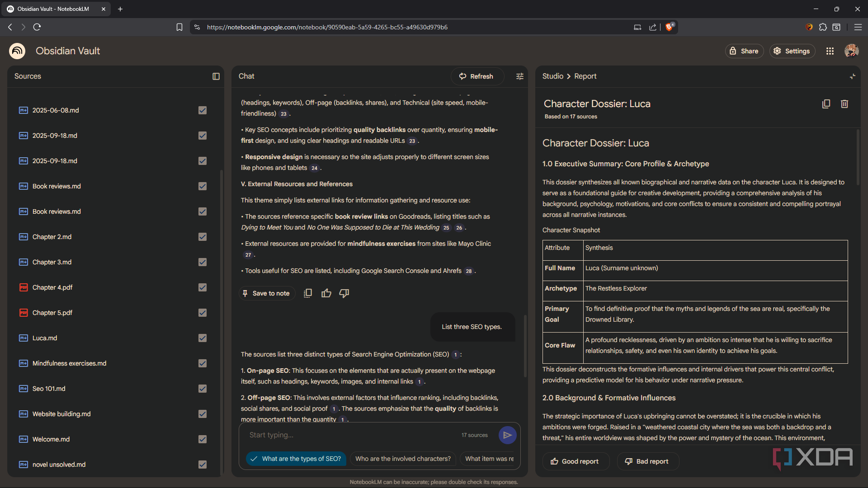Save the response to note
Screen dimensions: 868x488
[267, 293]
